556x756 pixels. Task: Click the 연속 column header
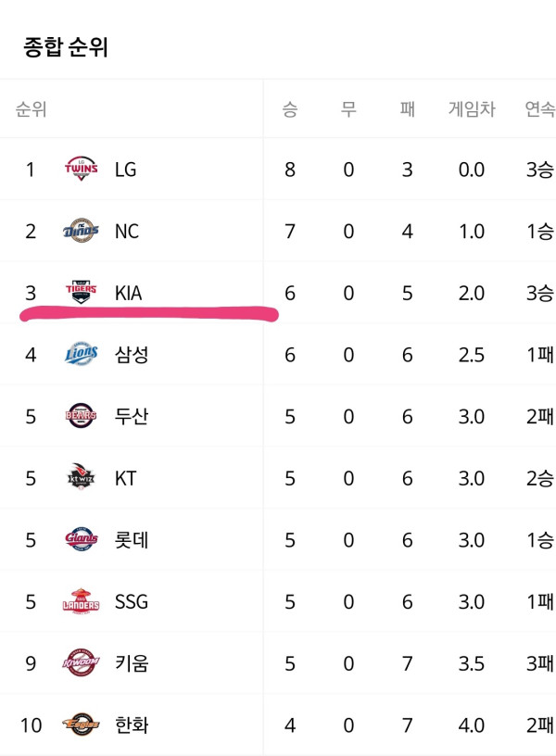pyautogui.click(x=540, y=109)
